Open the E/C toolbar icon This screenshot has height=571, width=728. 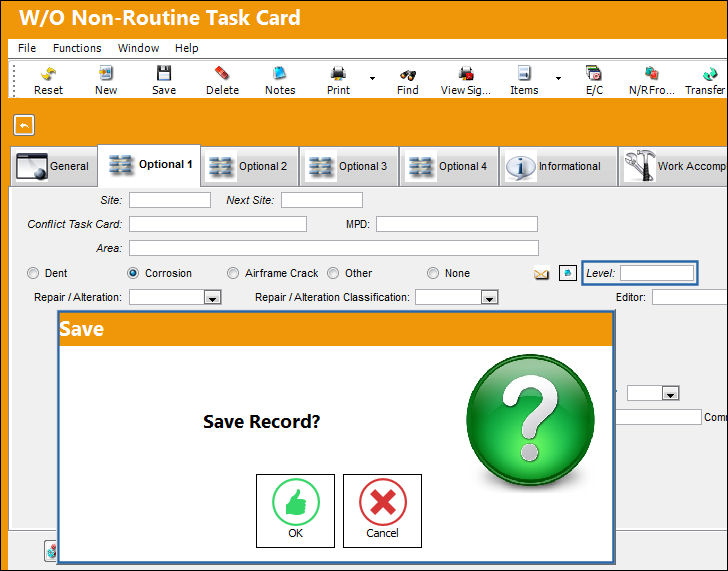click(594, 73)
